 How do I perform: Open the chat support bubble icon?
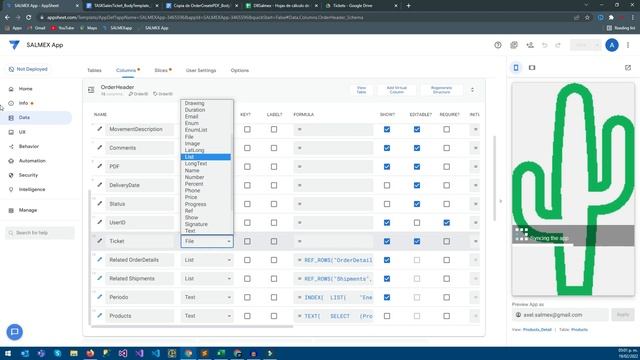pos(15,332)
